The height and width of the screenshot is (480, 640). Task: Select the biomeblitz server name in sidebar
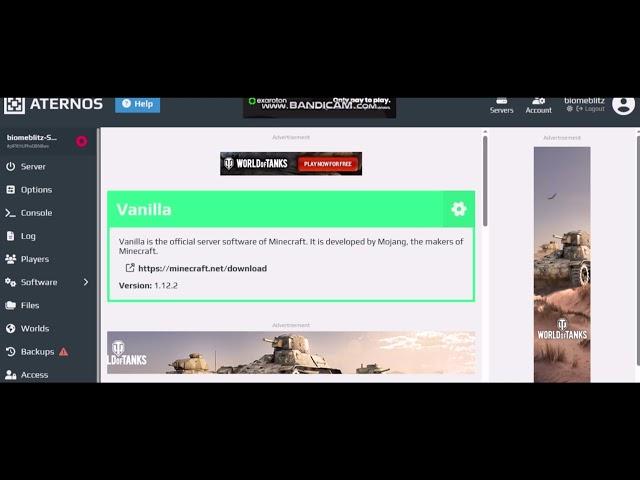pos(32,138)
